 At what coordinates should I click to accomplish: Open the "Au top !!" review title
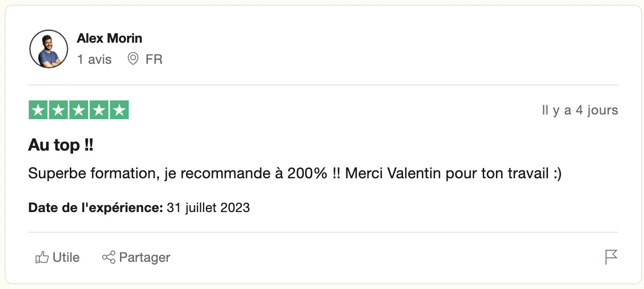click(60, 145)
